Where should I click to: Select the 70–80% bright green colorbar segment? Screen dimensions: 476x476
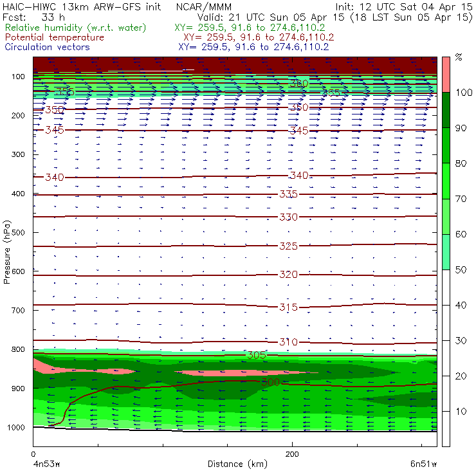(x=446, y=181)
